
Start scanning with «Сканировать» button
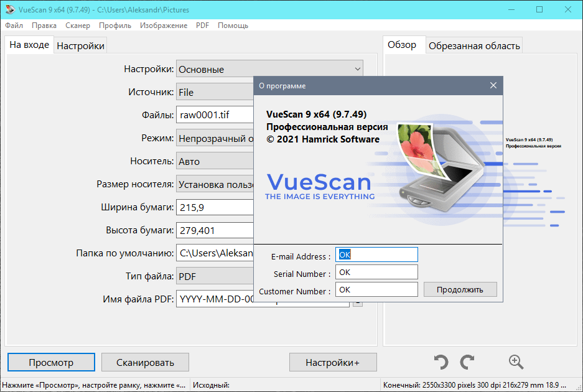145,362
